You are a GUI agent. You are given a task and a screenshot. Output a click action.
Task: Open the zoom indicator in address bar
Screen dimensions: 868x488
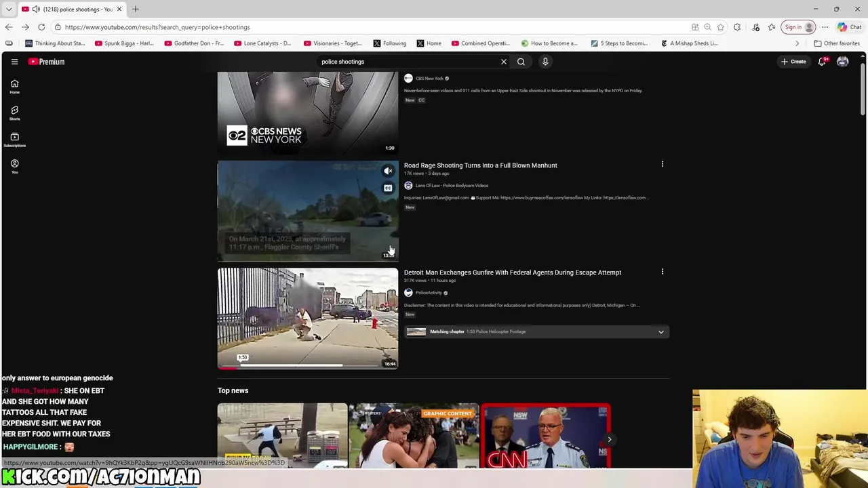coord(707,27)
